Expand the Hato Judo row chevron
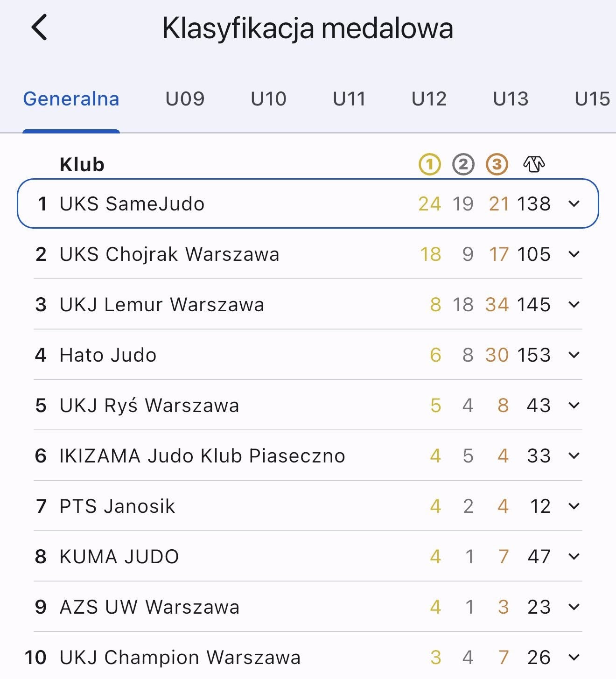Screen dimensions: 616x679 (x=574, y=355)
